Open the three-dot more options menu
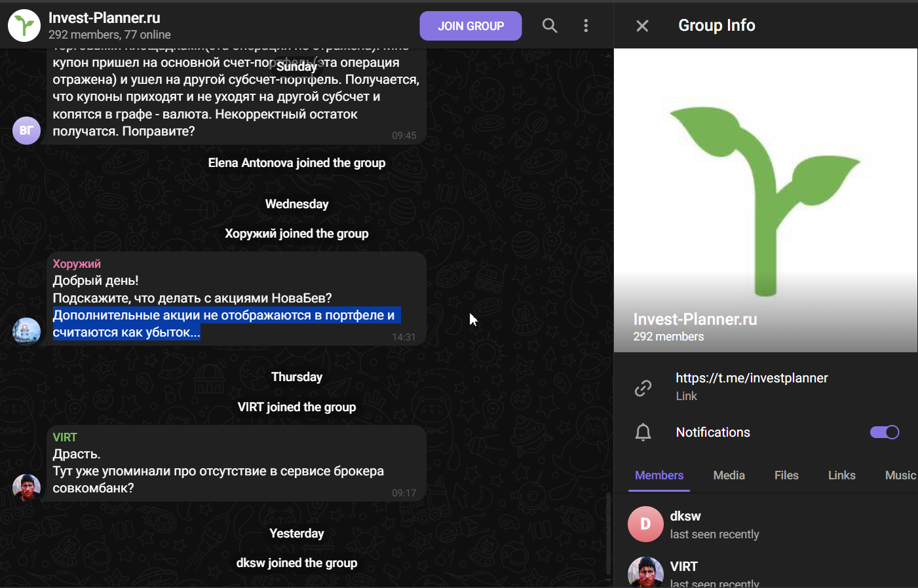Image resolution: width=918 pixels, height=588 pixels. (x=586, y=26)
